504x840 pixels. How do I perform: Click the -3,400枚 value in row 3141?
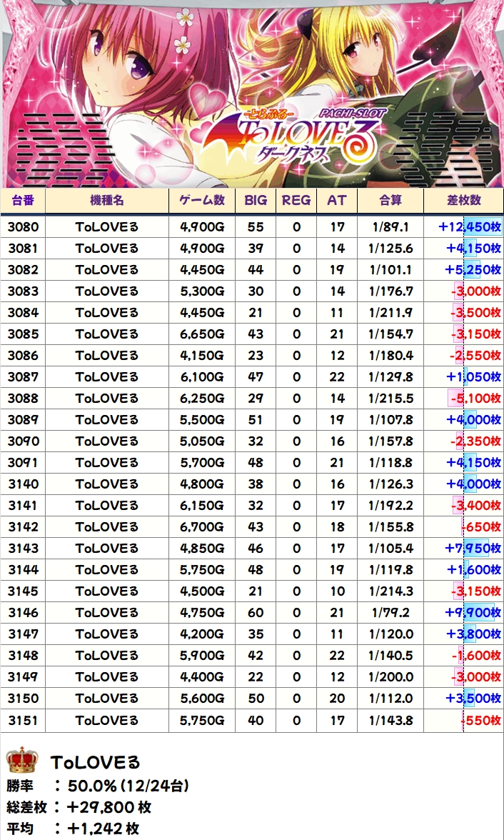click(x=476, y=506)
